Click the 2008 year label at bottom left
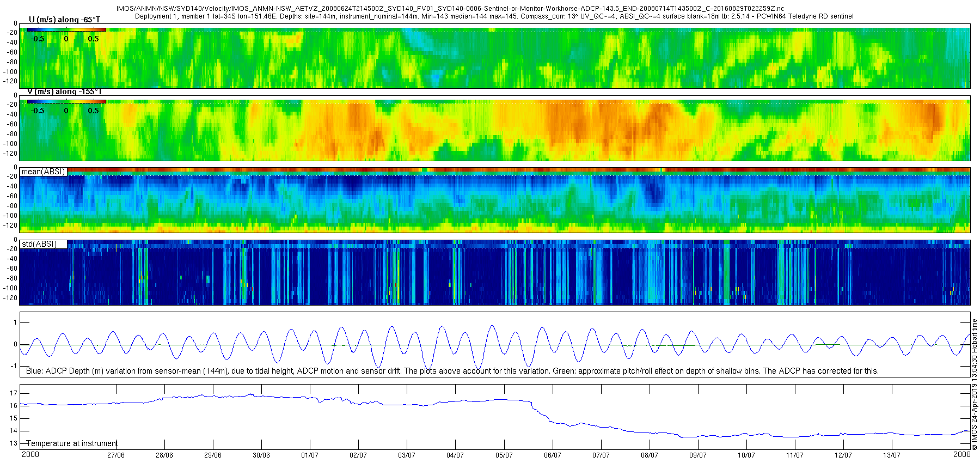Image resolution: width=980 pixels, height=463 pixels. pyautogui.click(x=30, y=454)
